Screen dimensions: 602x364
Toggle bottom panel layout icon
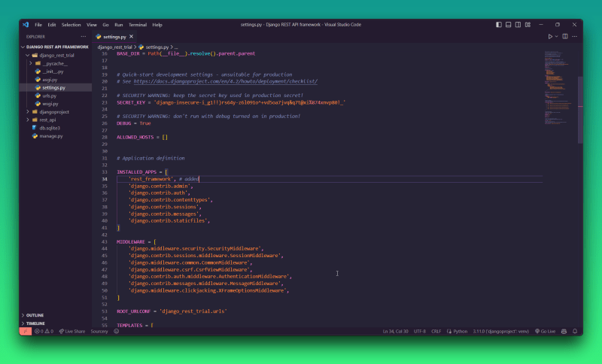point(509,25)
